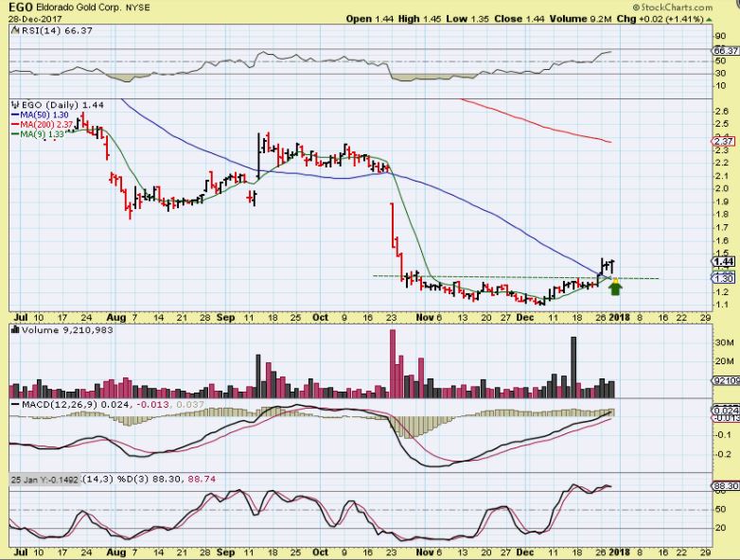
Task: Click the 30M volume axis label
Action: point(725,342)
